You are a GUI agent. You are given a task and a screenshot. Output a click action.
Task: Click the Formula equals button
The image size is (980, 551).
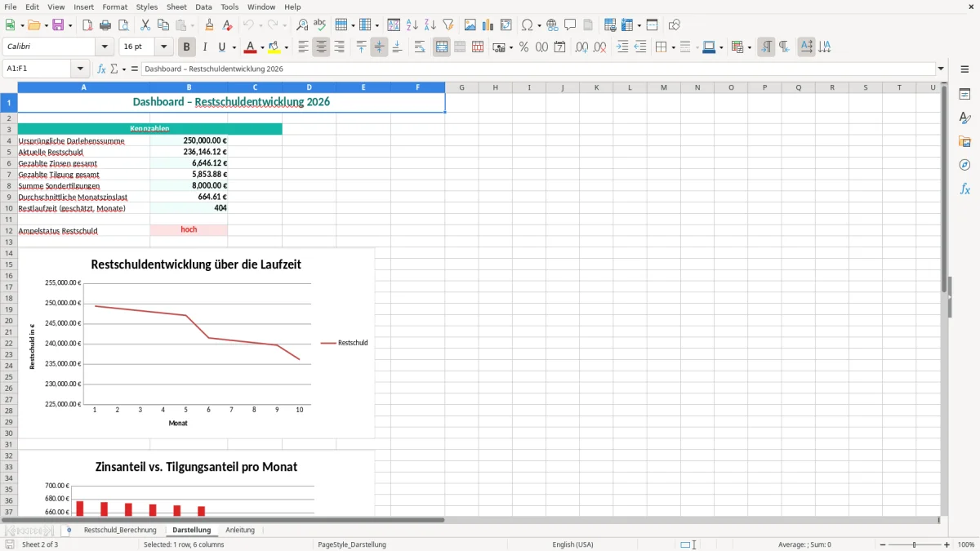135,69
